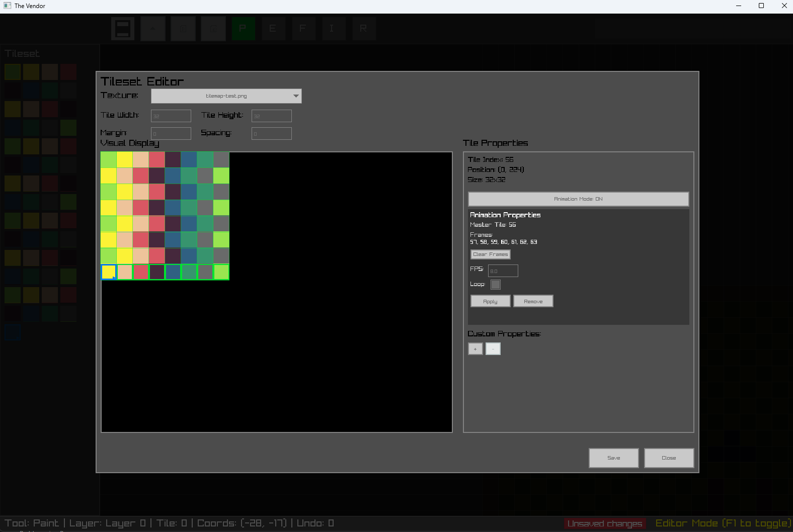
Task: Click the 'Unsaved changes' status indicator
Action: pos(605,523)
